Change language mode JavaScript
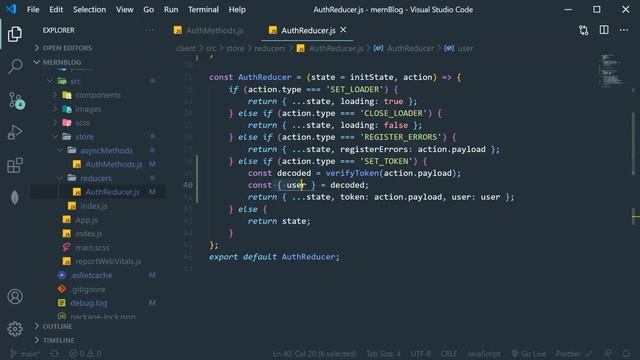Image resolution: width=640 pixels, height=360 pixels. pyautogui.click(x=484, y=354)
